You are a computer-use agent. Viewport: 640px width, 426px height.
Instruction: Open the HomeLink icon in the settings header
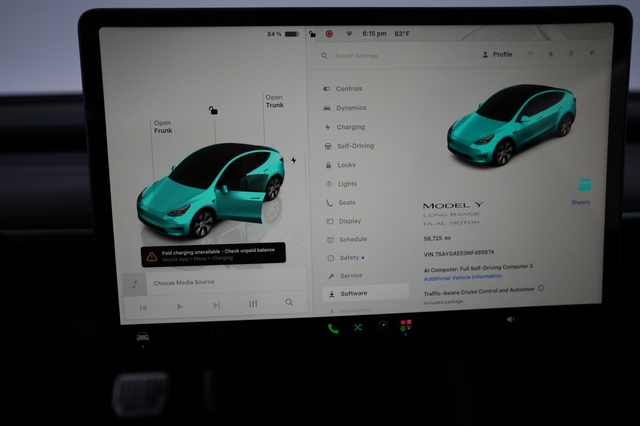(530, 54)
